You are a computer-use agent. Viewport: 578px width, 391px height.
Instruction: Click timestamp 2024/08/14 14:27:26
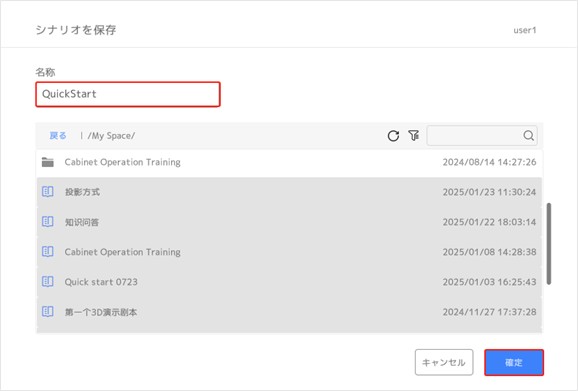[490, 162]
